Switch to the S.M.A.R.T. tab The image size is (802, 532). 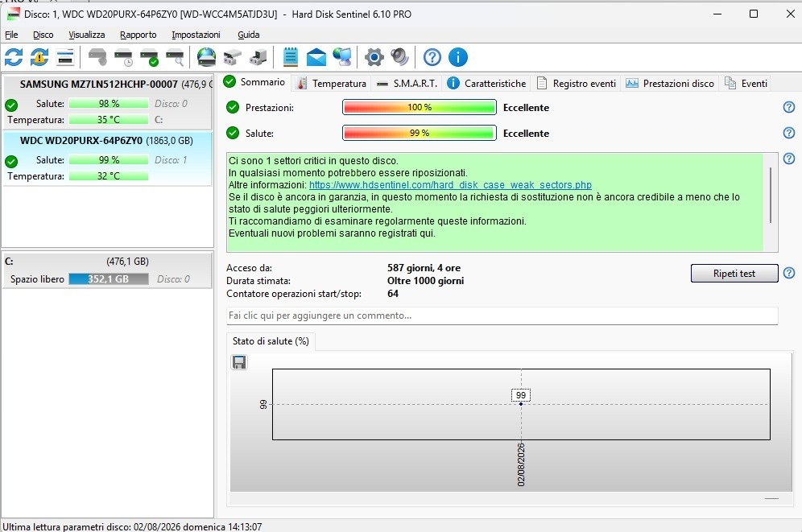pyautogui.click(x=407, y=83)
